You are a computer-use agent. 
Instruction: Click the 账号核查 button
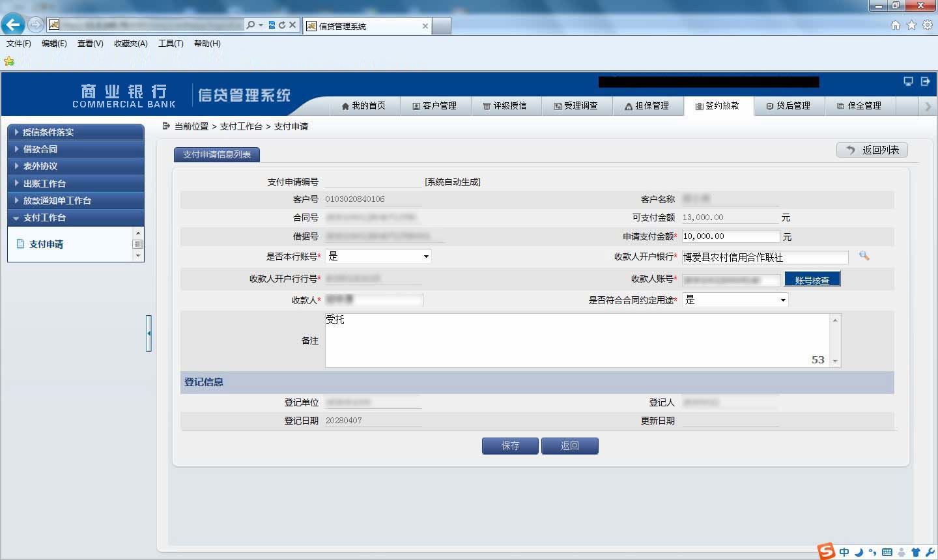coord(812,279)
